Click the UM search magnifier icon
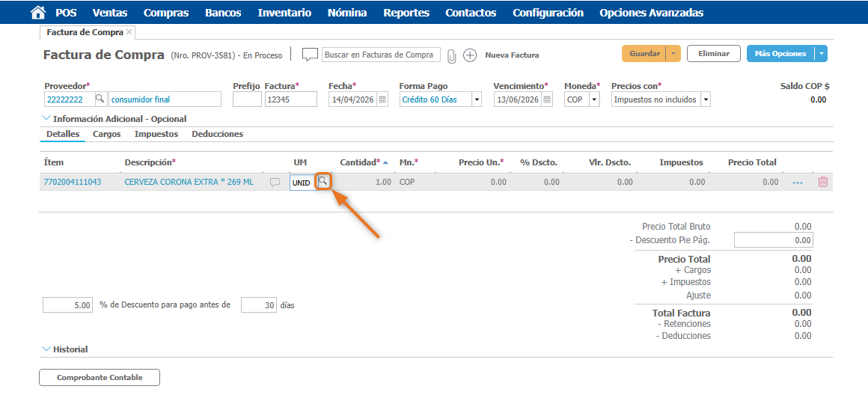Image resolution: width=868 pixels, height=404 pixels. point(323,182)
